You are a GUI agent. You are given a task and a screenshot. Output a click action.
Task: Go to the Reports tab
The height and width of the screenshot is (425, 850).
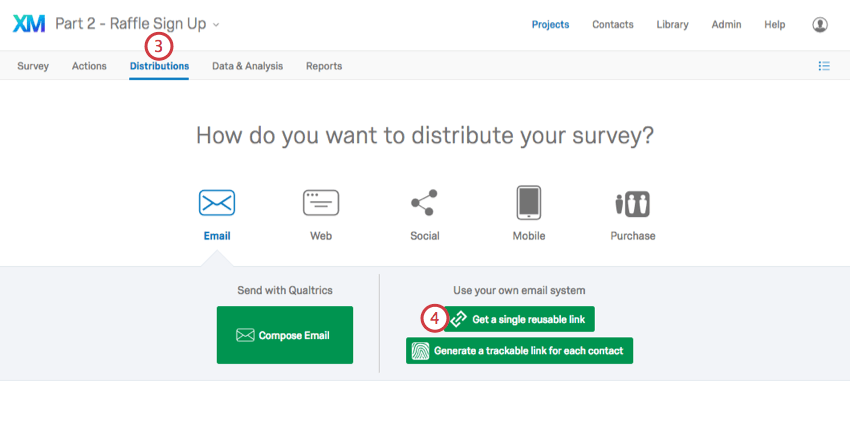pyautogui.click(x=324, y=66)
